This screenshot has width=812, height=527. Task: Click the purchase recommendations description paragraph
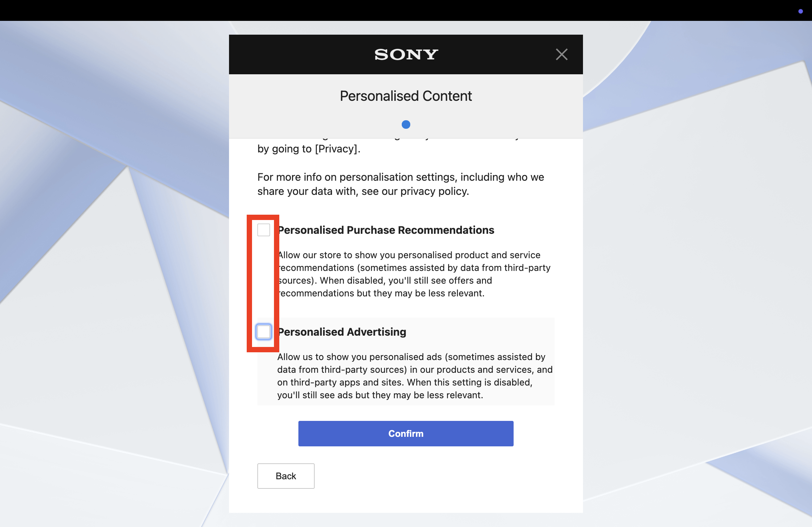pos(414,274)
